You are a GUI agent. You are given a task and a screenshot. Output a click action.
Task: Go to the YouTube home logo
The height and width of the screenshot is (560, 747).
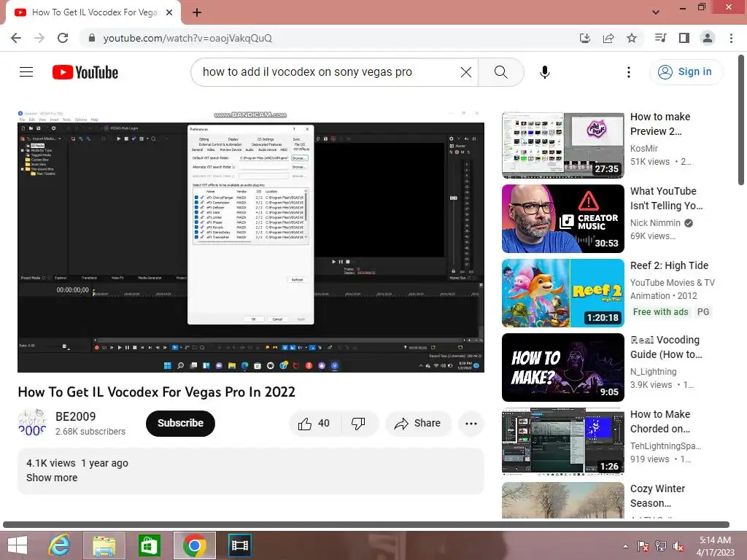(85, 72)
